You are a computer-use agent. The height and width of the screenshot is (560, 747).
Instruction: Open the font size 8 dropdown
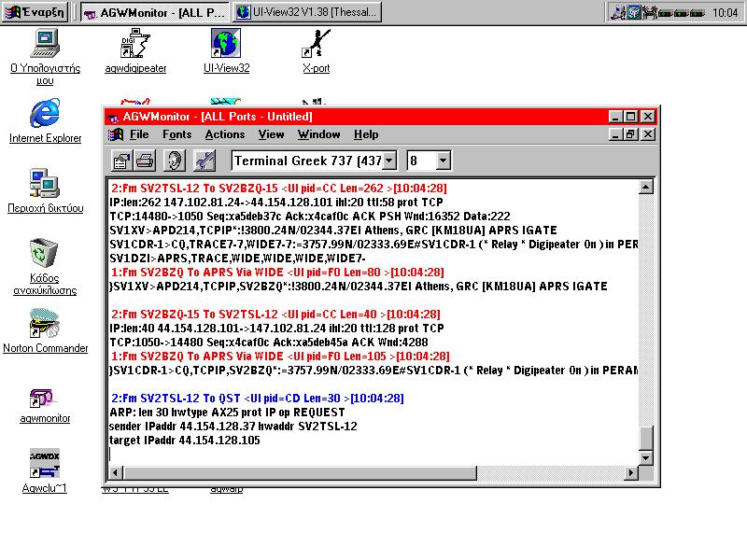pos(443,161)
